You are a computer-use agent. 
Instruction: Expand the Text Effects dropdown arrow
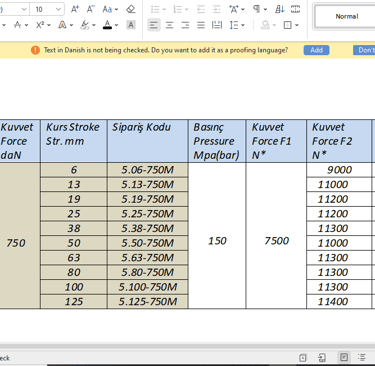point(71,25)
